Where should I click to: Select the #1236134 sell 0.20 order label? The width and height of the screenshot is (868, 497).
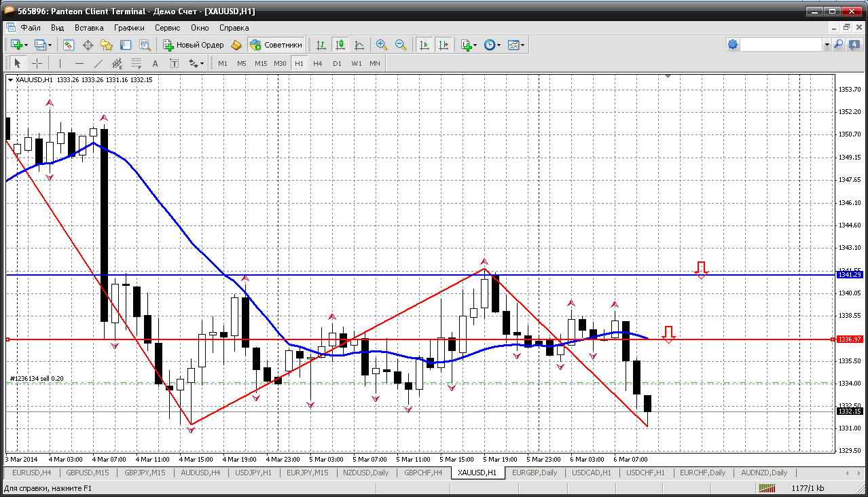click(x=37, y=378)
